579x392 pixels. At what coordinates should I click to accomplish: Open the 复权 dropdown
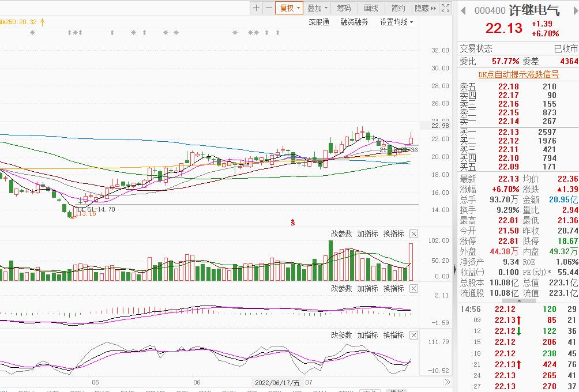point(289,8)
